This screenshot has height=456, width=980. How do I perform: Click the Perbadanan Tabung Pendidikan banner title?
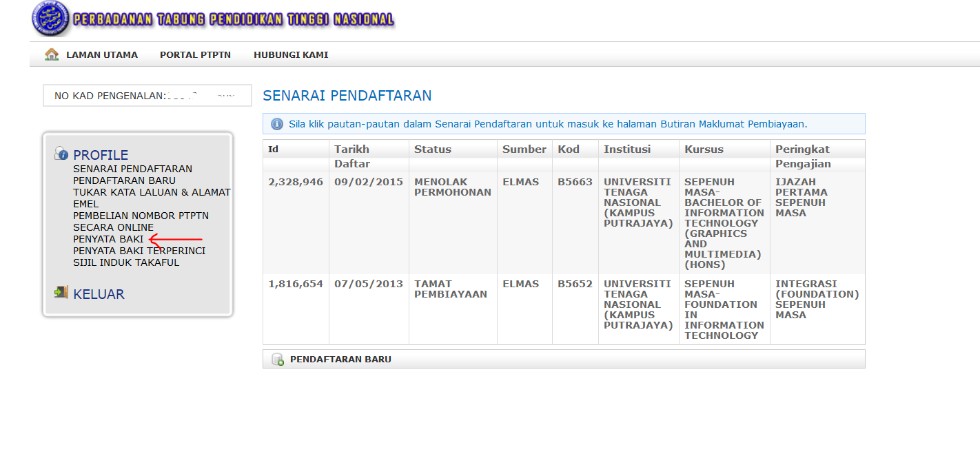233,19
